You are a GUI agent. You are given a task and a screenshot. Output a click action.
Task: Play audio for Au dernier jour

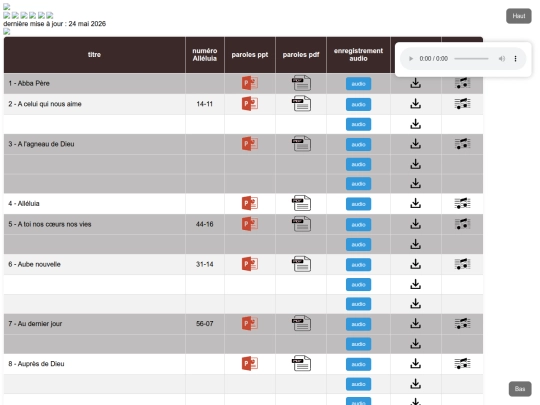[359, 324]
